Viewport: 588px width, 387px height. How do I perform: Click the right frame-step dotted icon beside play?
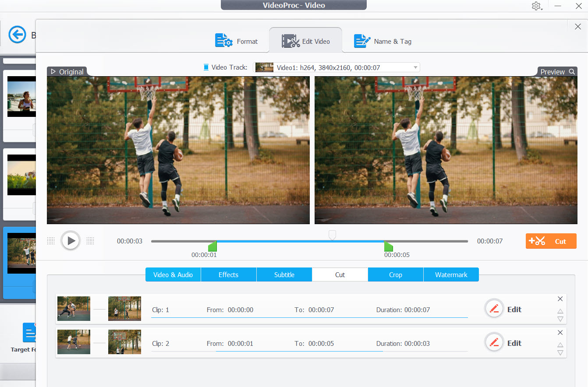[x=90, y=240]
